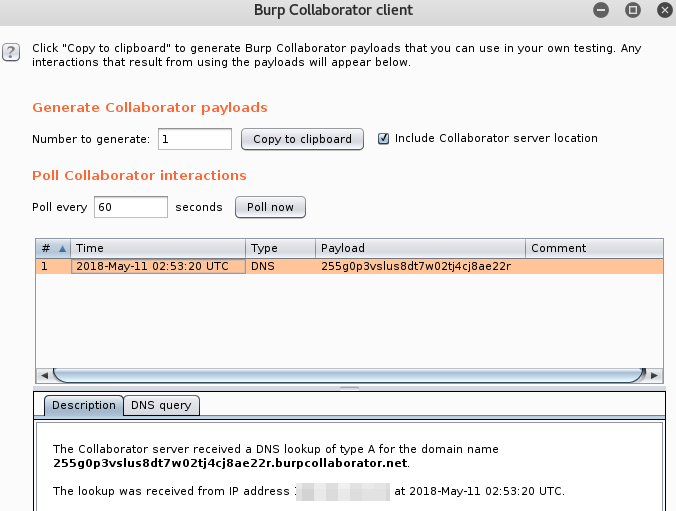Switch to the Description tab
The image size is (676, 511).
tap(84, 405)
